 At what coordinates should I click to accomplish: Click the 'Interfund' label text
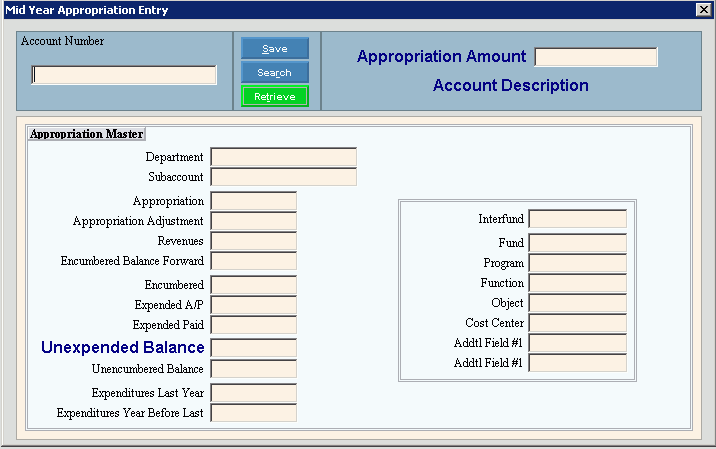click(501, 219)
